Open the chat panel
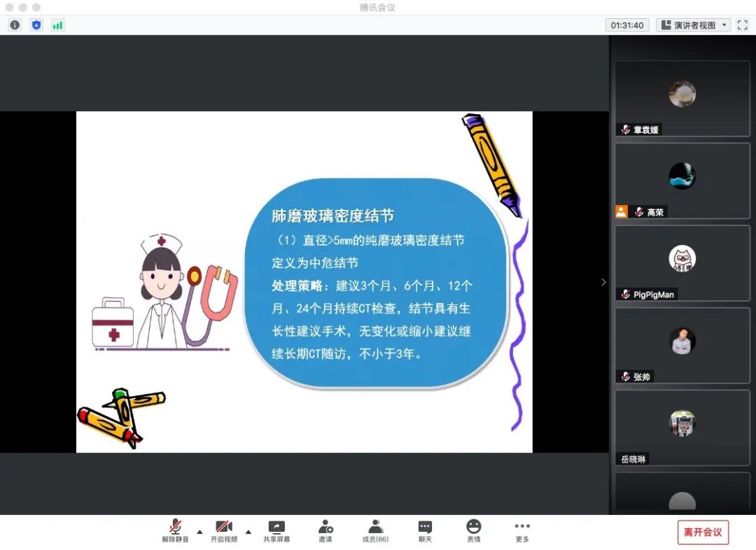756x550 pixels. [425, 531]
